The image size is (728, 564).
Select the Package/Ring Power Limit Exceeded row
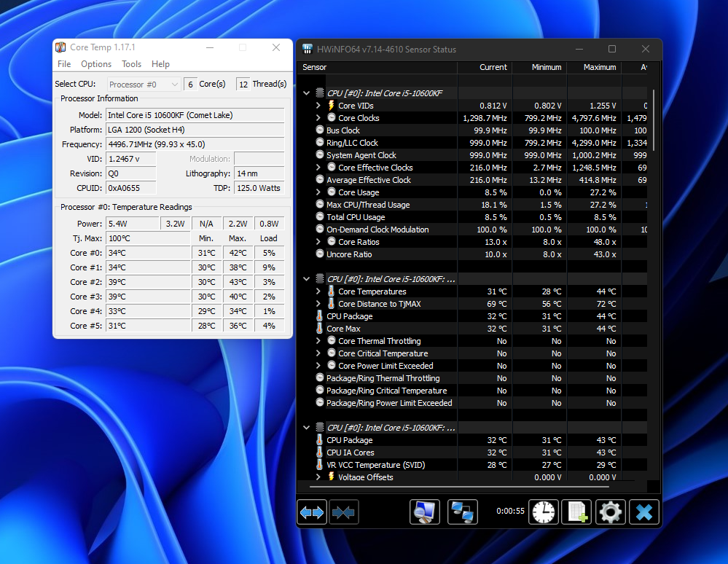(474, 403)
